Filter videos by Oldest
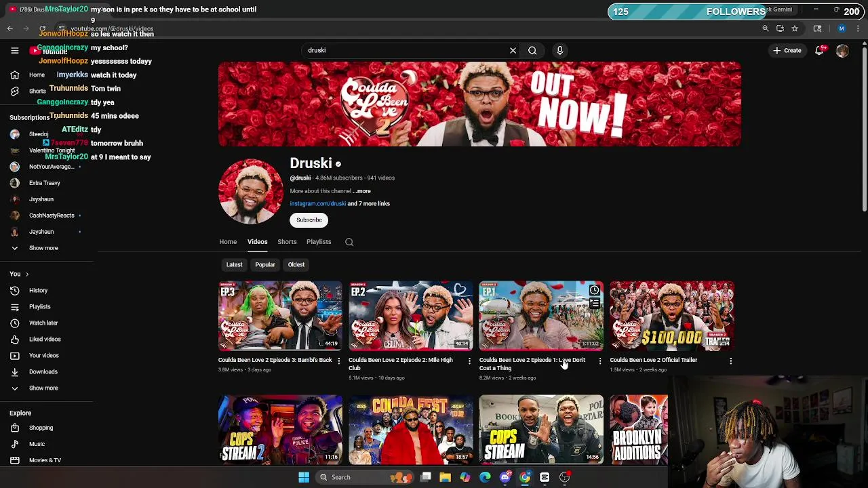The width and height of the screenshot is (868, 488). (x=296, y=264)
